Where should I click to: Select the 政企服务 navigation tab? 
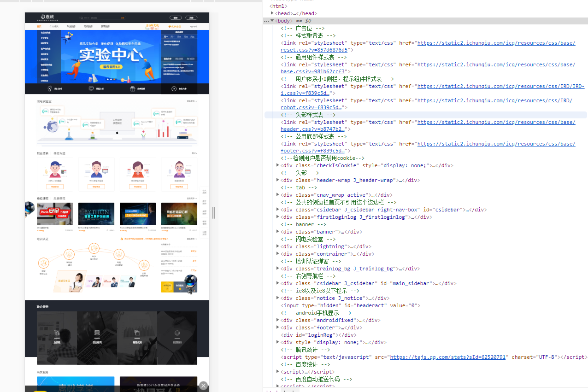(x=71, y=27)
